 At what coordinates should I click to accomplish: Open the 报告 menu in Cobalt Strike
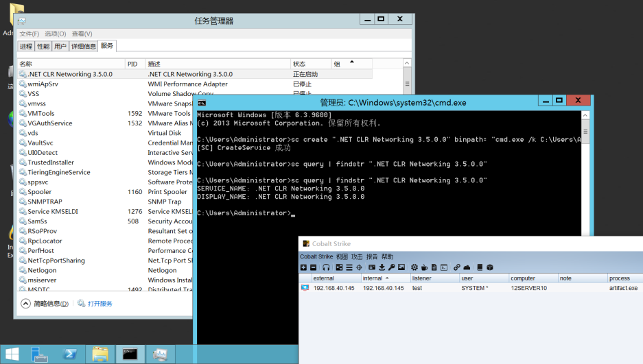click(x=372, y=257)
